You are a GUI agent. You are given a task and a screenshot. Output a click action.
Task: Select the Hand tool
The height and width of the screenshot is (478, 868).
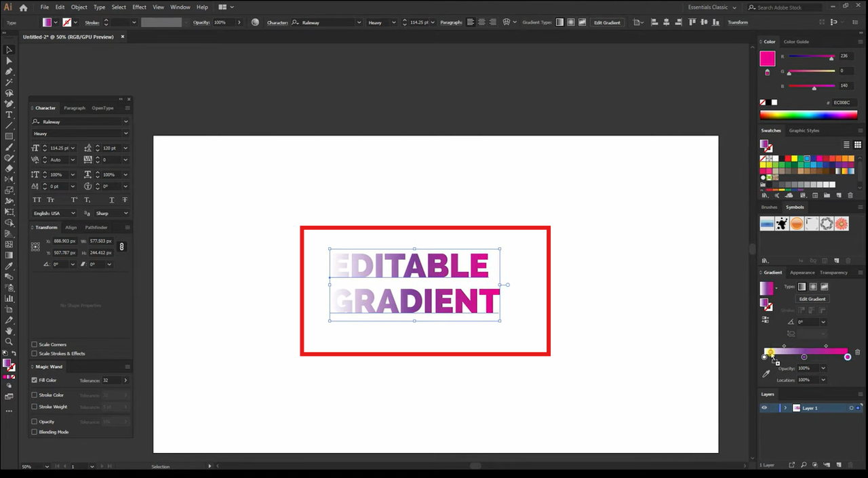pos(9,331)
